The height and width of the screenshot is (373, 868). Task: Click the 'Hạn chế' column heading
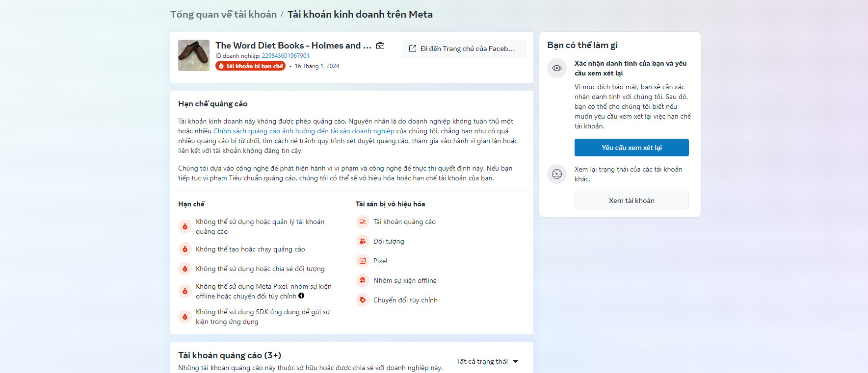coord(191,204)
